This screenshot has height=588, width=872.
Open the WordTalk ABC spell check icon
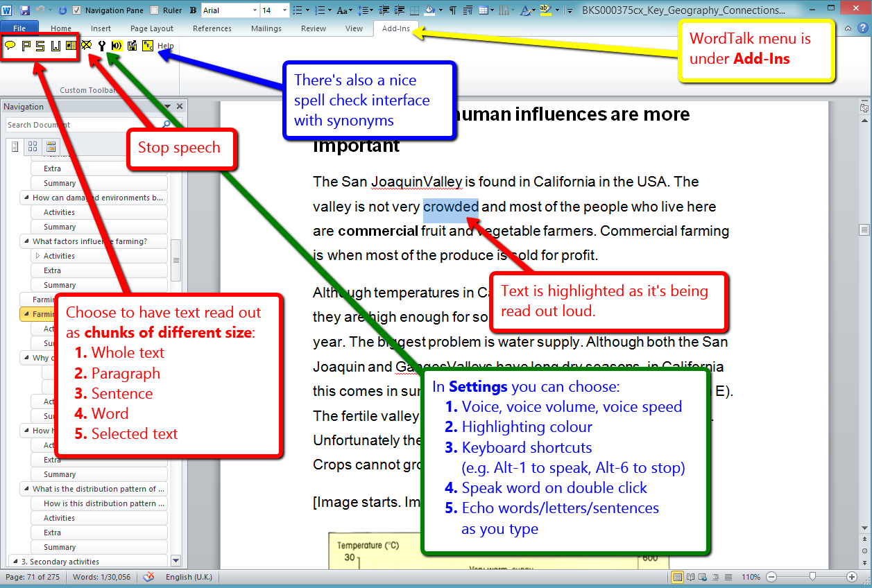pos(147,46)
